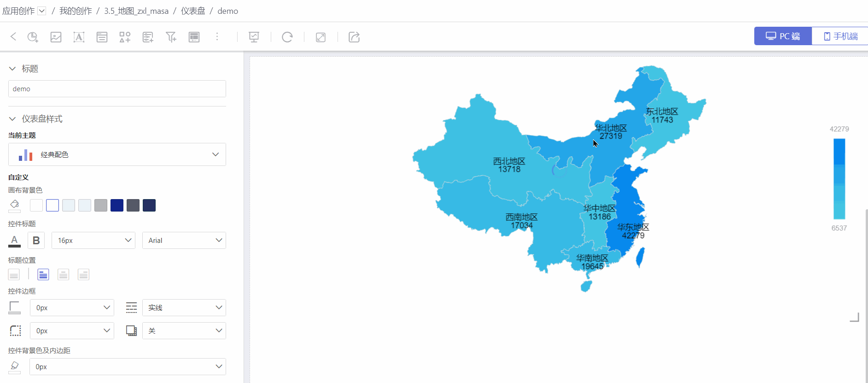
Task: Collapse the 仪表盘样式 section
Action: click(12, 119)
